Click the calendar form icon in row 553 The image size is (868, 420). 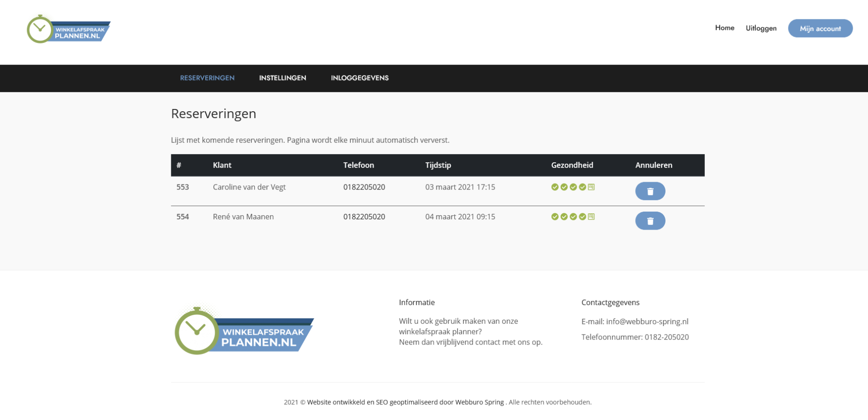[591, 187]
